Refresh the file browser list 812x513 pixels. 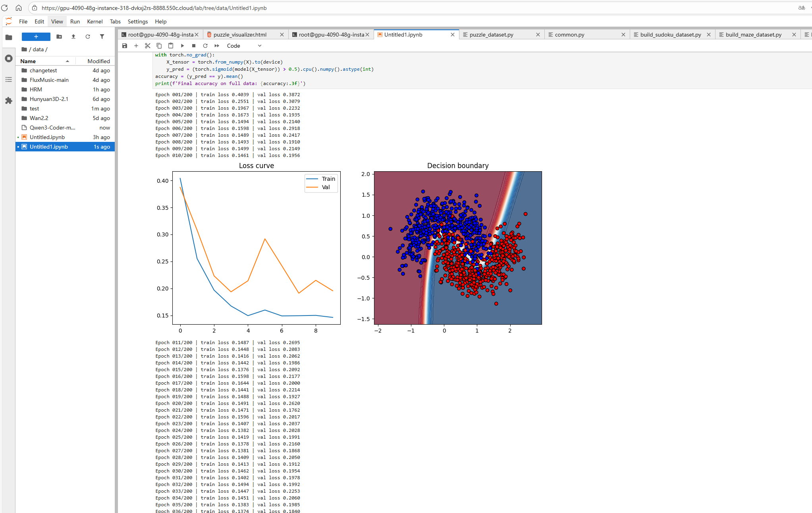click(88, 37)
